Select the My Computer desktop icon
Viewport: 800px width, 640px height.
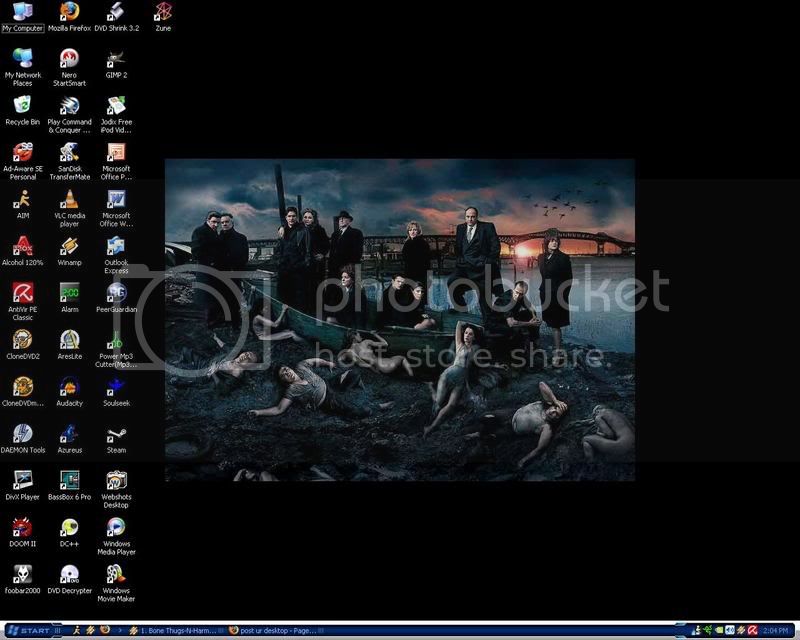pyautogui.click(x=22, y=17)
